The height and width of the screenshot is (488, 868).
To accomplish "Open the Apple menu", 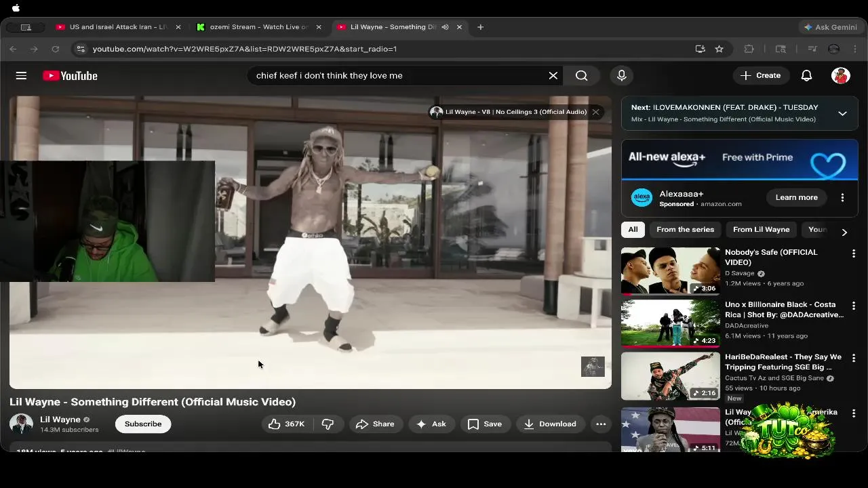I will 16,8.
